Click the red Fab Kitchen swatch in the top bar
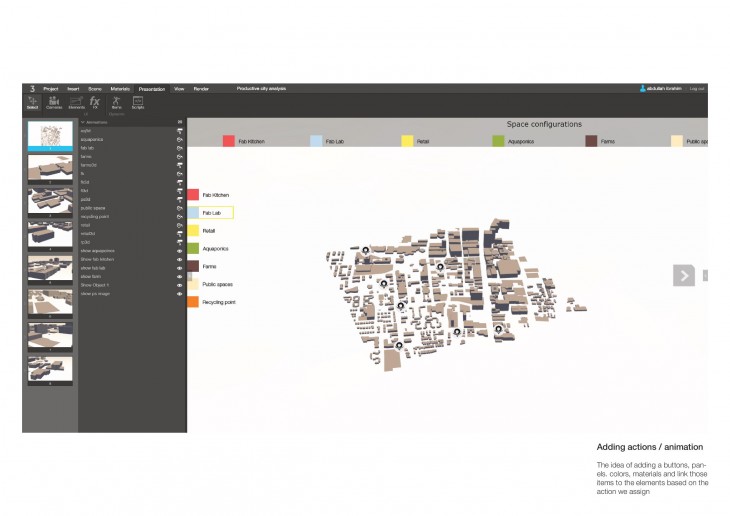The height and width of the screenshot is (516, 730). coord(229,142)
